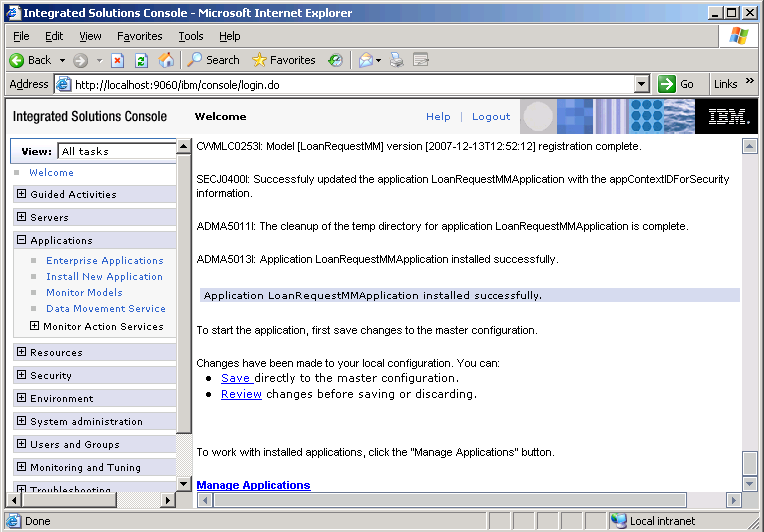The height and width of the screenshot is (532, 764).
Task: Open the File menu
Action: pos(21,36)
